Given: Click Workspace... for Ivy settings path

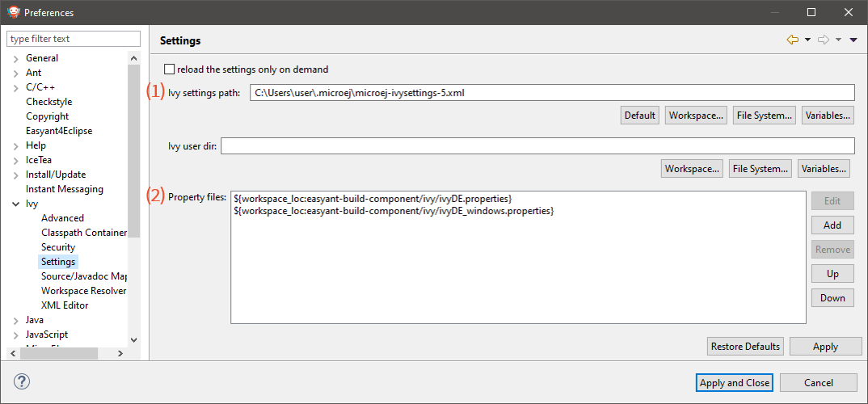Looking at the screenshot, I should point(696,116).
